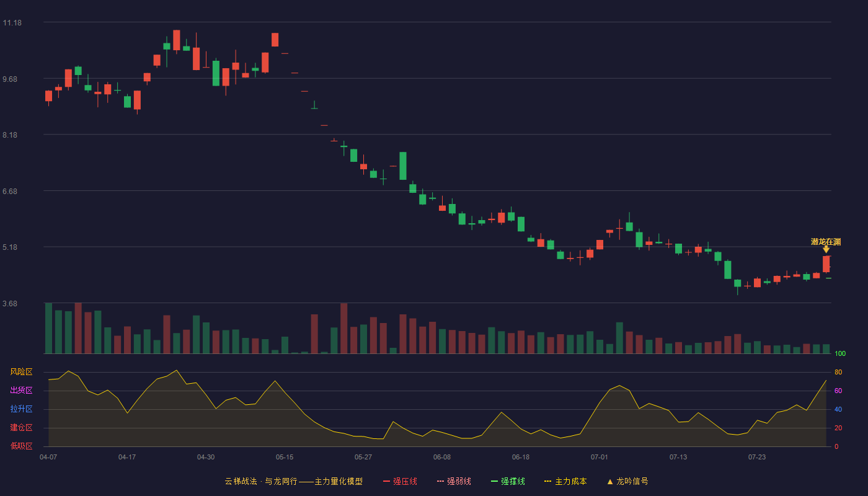Pick the 06-18 date axis label
The image size is (868, 496).
(521, 457)
